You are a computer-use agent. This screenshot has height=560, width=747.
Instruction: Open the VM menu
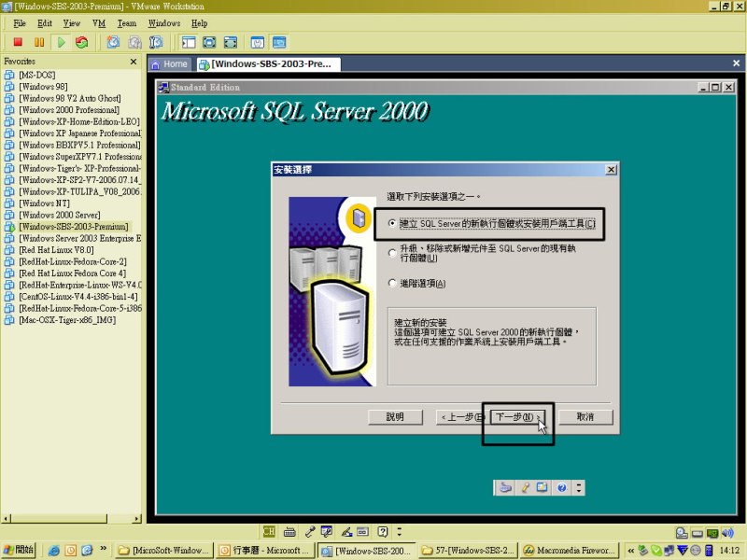[99, 22]
